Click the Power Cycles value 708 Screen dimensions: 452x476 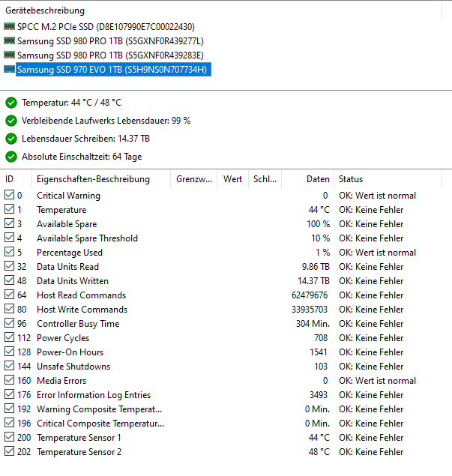click(321, 338)
